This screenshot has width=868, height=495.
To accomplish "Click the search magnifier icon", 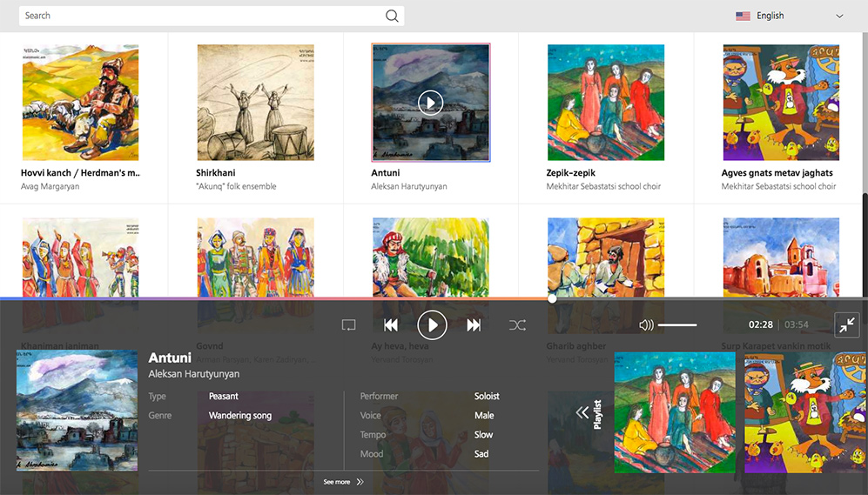I will coord(392,16).
